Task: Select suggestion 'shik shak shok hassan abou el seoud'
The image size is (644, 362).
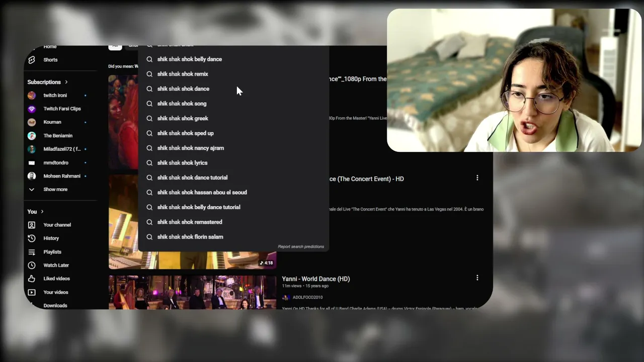Action: tap(234, 193)
